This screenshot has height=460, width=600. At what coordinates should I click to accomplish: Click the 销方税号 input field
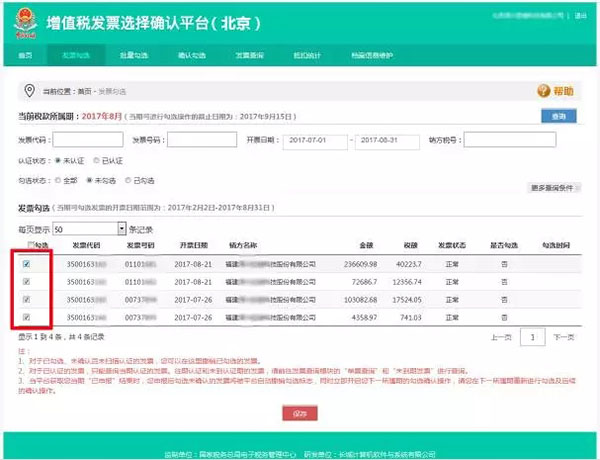(x=510, y=140)
